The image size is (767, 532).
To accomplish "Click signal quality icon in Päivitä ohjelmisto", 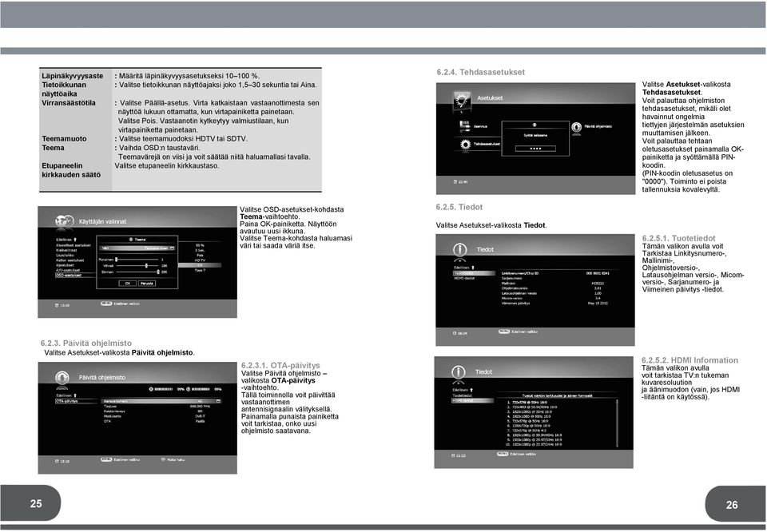I will 189,389.
